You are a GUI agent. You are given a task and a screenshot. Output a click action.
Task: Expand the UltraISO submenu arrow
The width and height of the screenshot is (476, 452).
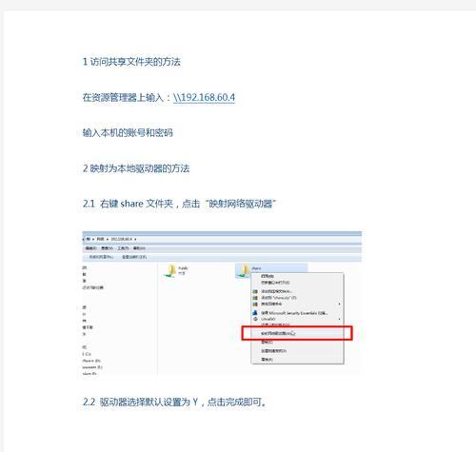pos(339,319)
